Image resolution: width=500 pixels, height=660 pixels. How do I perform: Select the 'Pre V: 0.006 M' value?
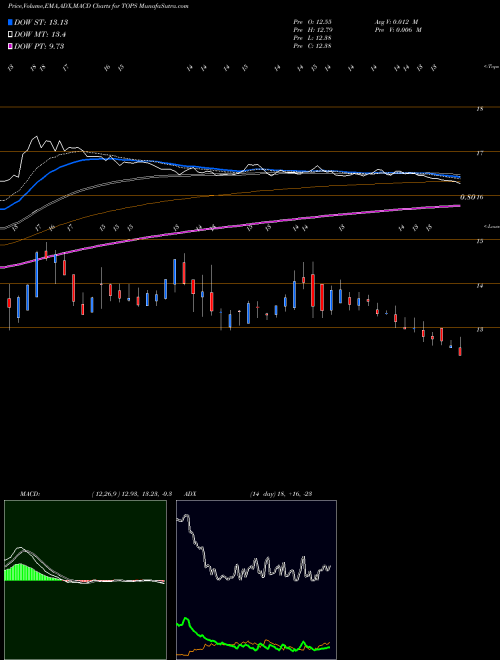point(398,30)
